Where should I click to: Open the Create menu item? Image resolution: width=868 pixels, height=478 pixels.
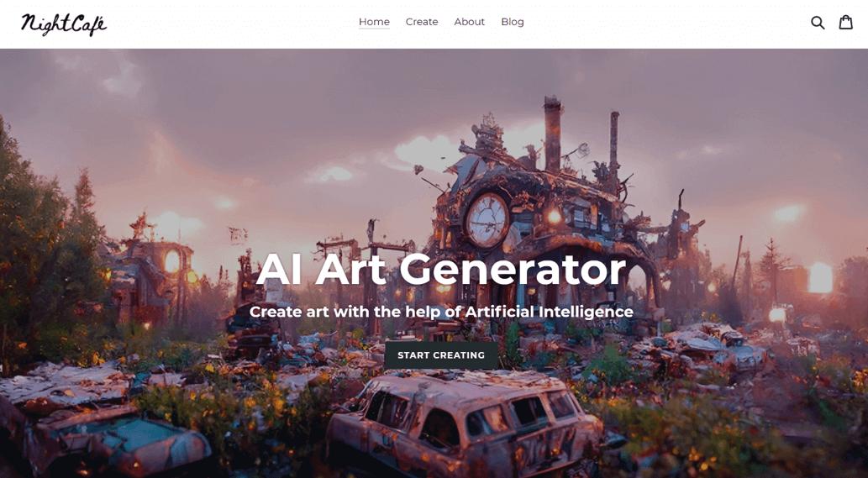click(x=422, y=22)
